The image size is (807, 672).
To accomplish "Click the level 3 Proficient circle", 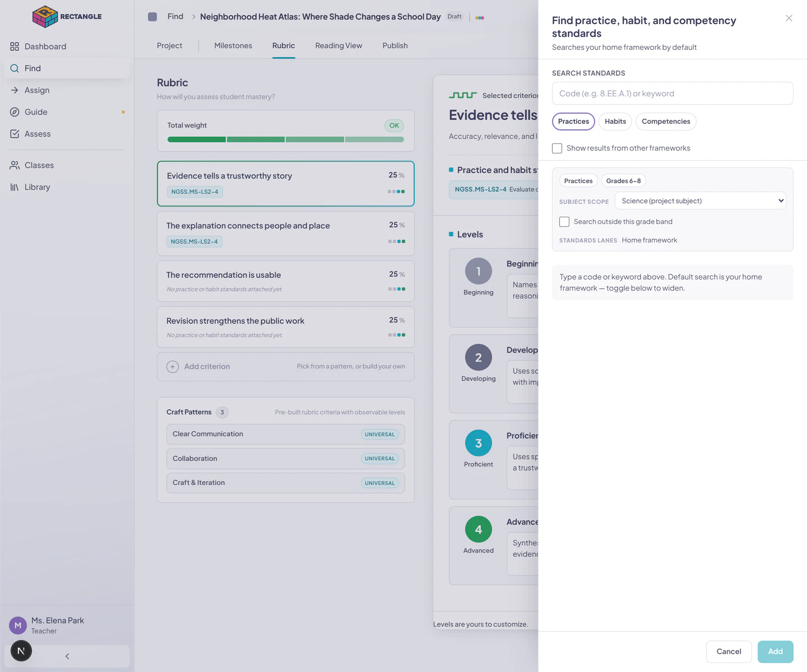I will (x=479, y=443).
